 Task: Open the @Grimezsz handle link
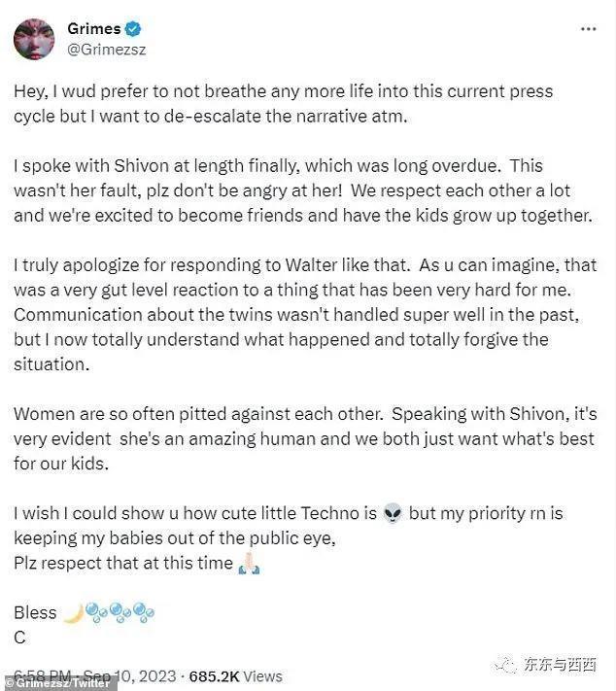tap(107, 49)
